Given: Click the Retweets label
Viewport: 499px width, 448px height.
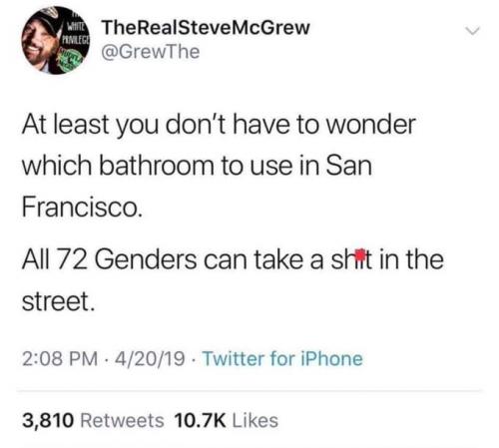Looking at the screenshot, I should pos(123,420).
